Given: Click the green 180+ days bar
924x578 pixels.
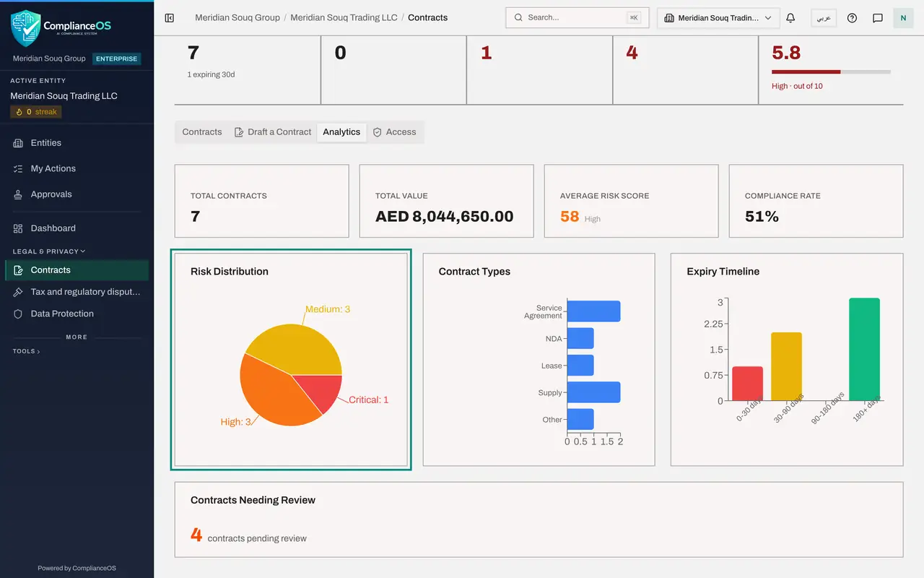Looking at the screenshot, I should [864, 350].
